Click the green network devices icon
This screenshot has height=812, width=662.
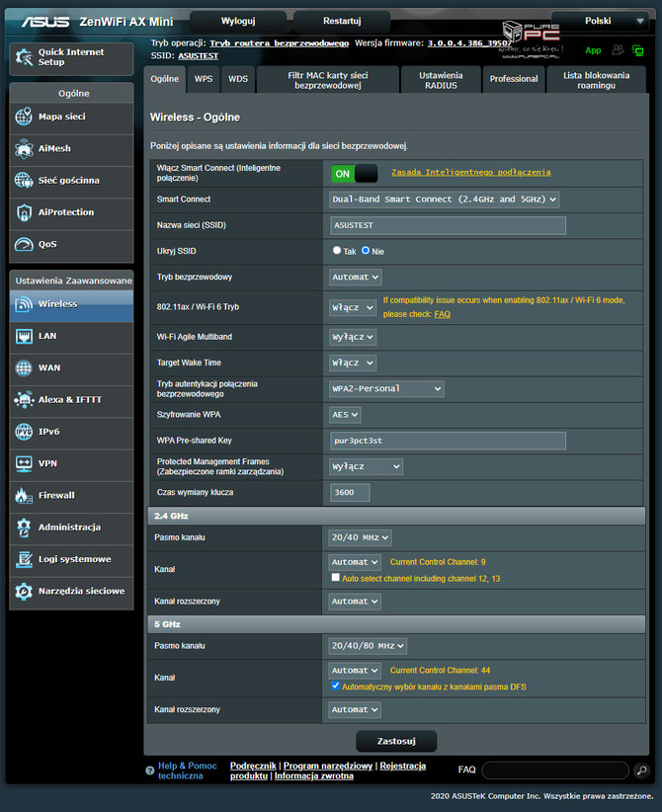(638, 50)
